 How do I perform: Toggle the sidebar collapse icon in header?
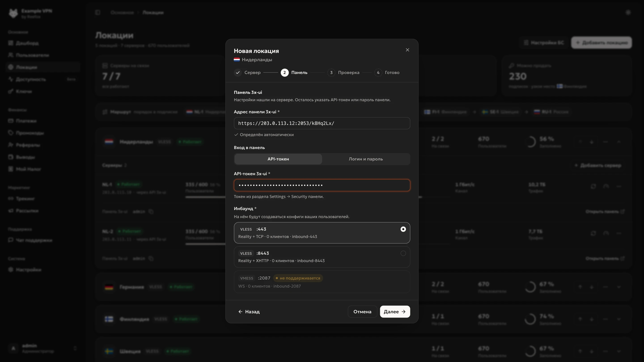coord(98,13)
